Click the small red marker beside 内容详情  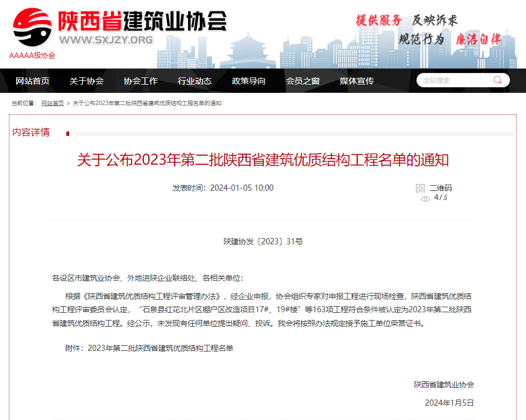click(x=67, y=134)
